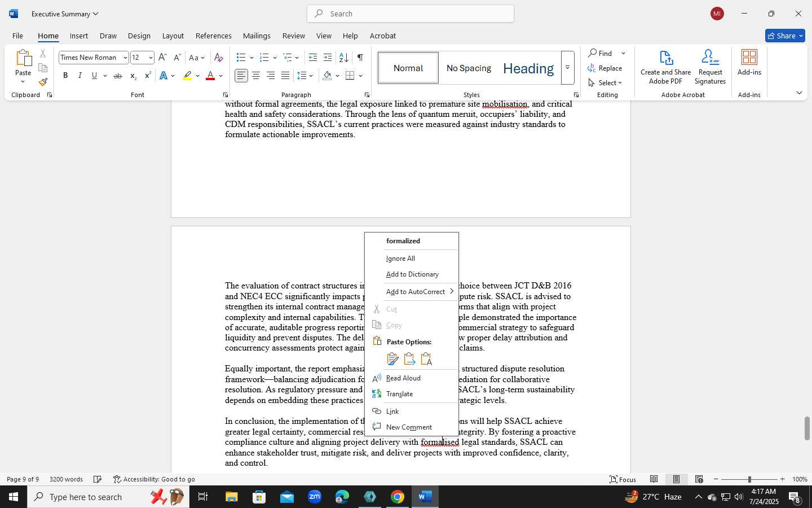This screenshot has width=812, height=508.
Task: Expand the Styles gallery more arrow
Action: (x=568, y=68)
